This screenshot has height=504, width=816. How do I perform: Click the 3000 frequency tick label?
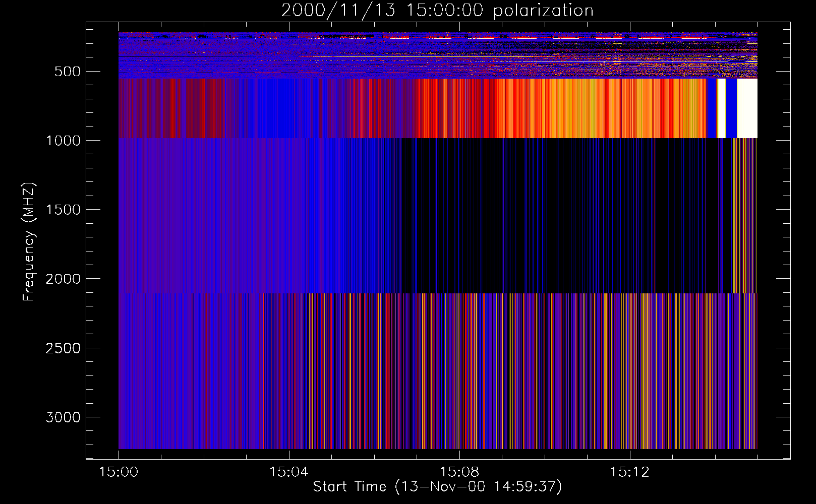(63, 417)
